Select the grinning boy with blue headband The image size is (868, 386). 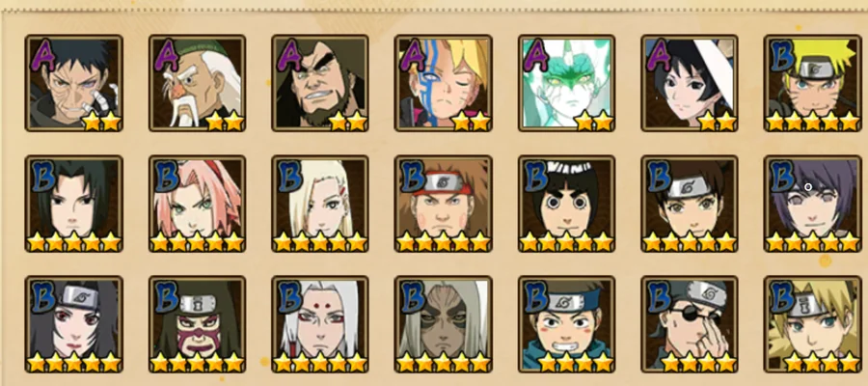[567, 324]
